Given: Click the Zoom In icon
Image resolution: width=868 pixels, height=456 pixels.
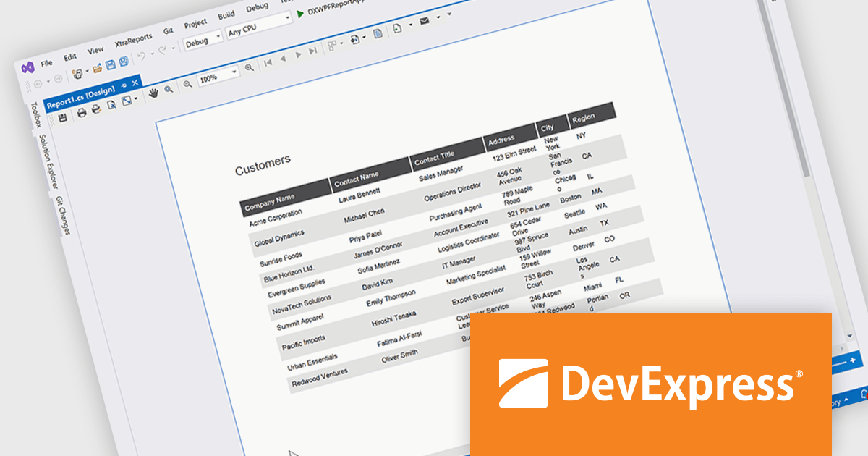Looking at the screenshot, I should [249, 67].
